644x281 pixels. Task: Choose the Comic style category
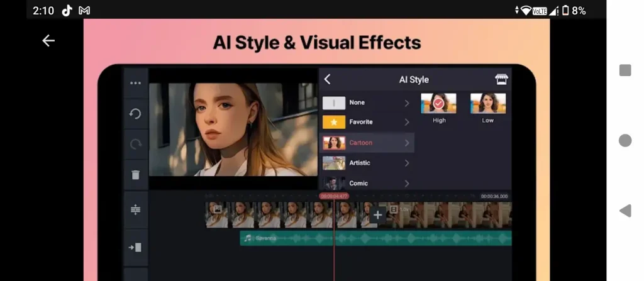click(358, 183)
